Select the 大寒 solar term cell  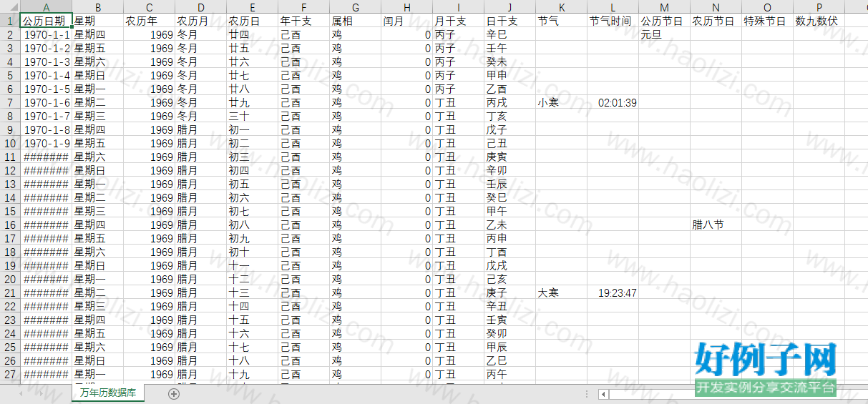coord(562,292)
